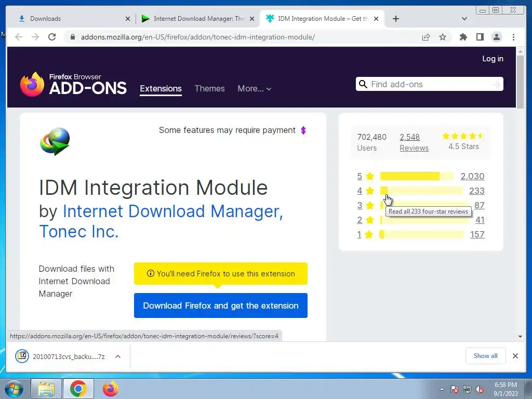This screenshot has width=532, height=399.
Task: Submit add-on search with arrow icon
Action: pyautogui.click(x=496, y=85)
